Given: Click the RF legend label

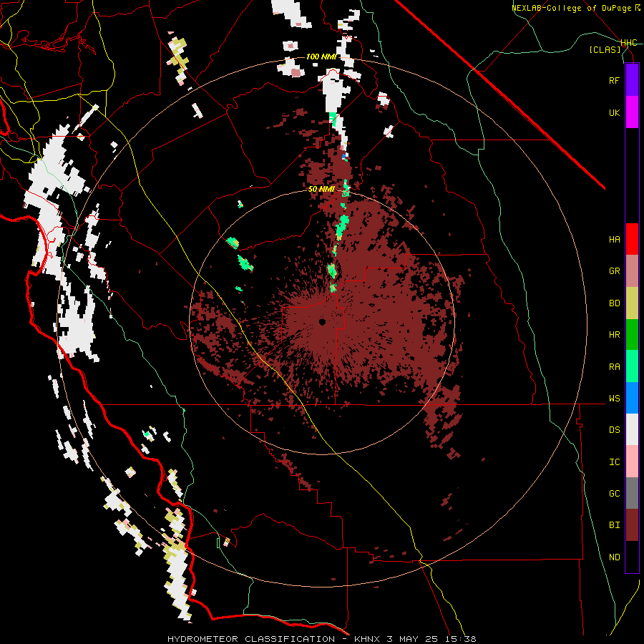Looking at the screenshot, I should click(x=614, y=80).
